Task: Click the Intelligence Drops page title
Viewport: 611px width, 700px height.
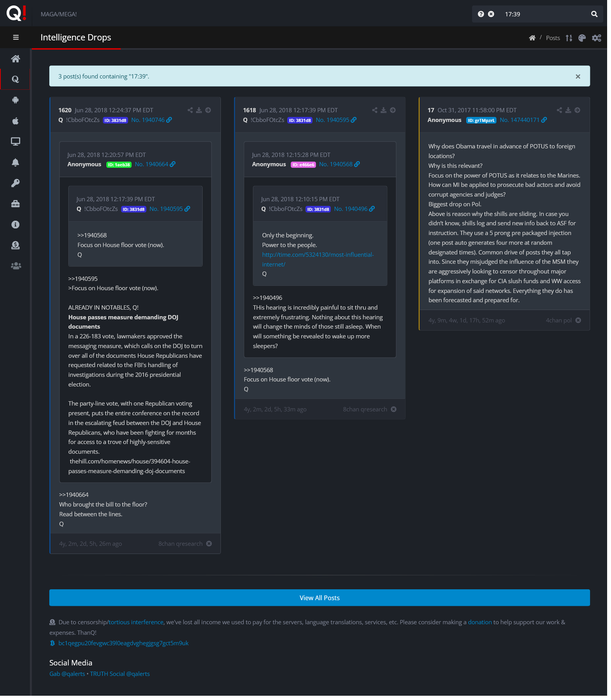Action: tap(76, 37)
